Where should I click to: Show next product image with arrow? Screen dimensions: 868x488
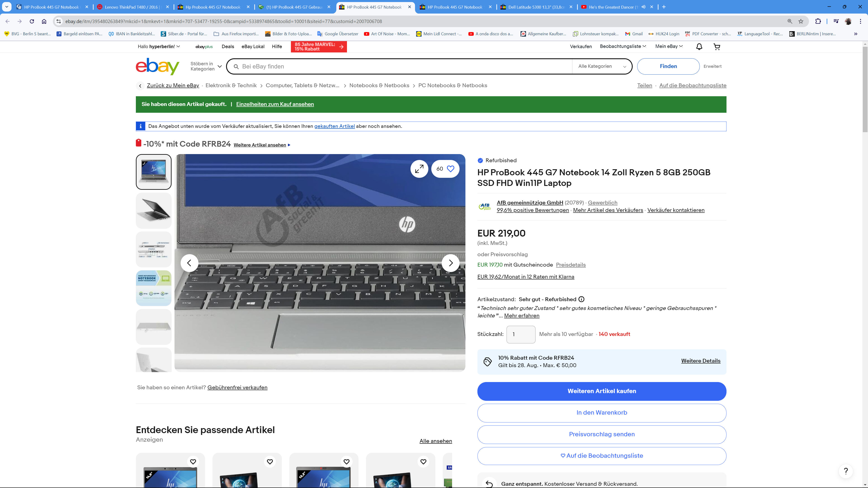point(451,263)
